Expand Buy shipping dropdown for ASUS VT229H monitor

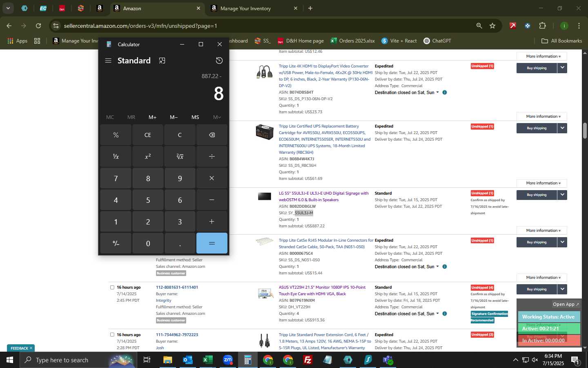tap(562, 289)
